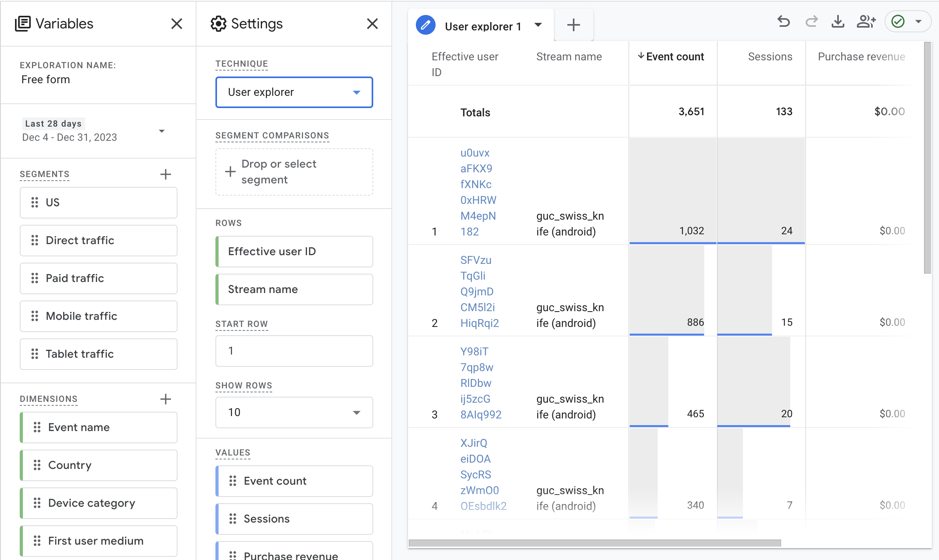
Task: Download the exploration data
Action: coord(838,22)
